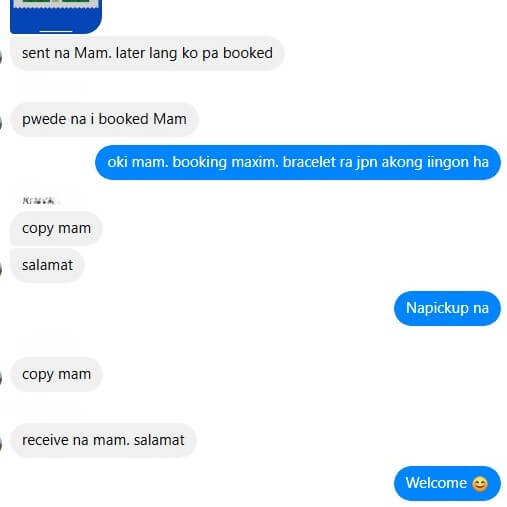The height and width of the screenshot is (507, 507).
Task: Select the 'salamat' message bubble
Action: pyautogui.click(x=47, y=265)
